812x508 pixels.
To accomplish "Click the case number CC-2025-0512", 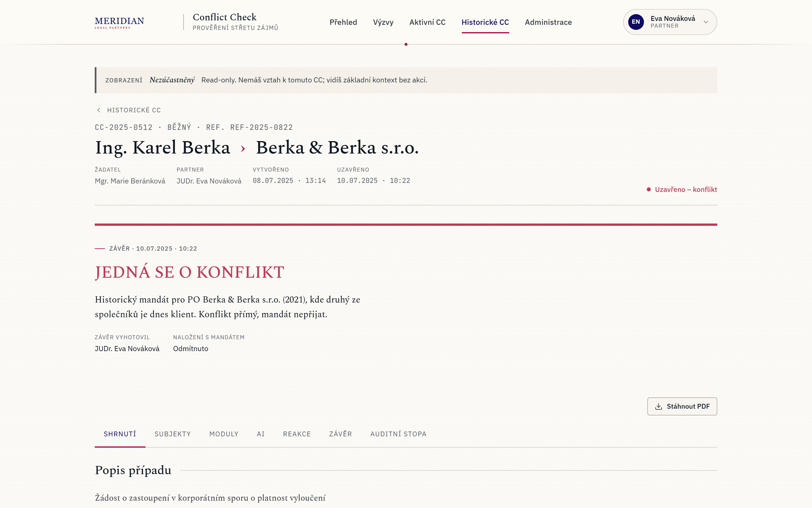I will pyautogui.click(x=123, y=127).
